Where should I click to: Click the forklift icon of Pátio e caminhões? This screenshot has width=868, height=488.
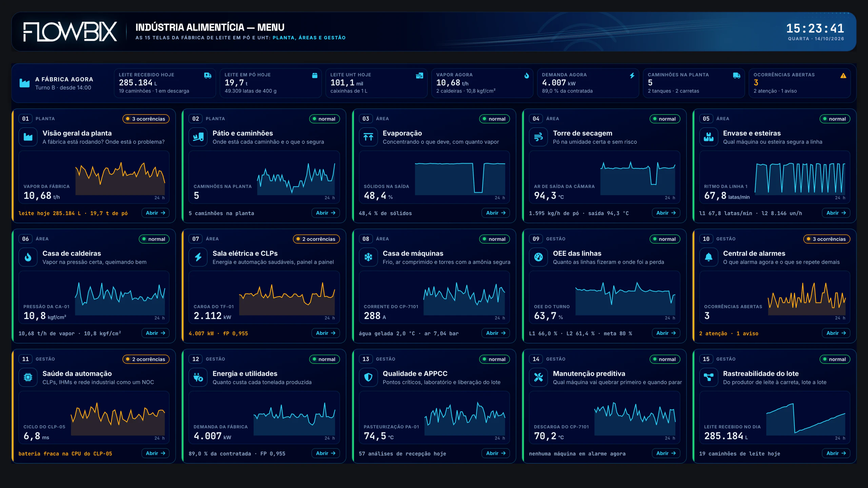click(x=198, y=137)
